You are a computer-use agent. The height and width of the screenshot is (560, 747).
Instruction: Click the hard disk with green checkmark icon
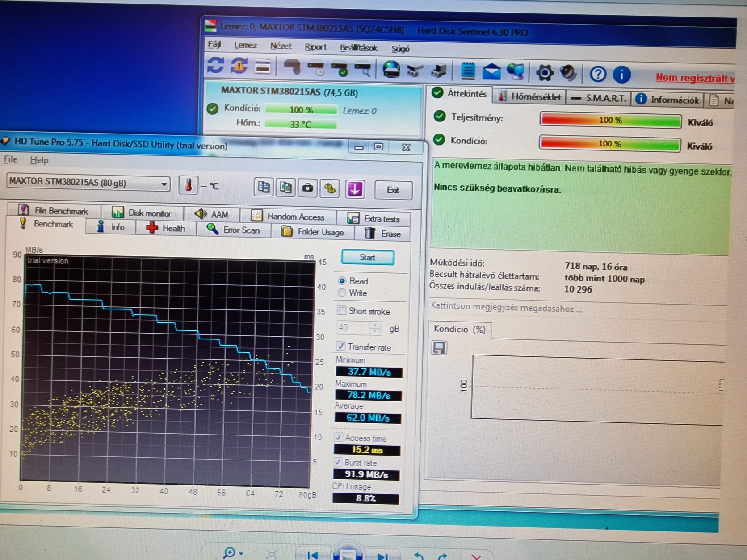pos(340,69)
